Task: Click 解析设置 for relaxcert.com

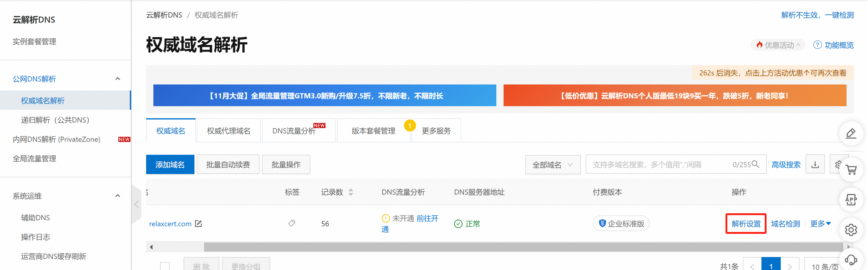Action: 746,224
